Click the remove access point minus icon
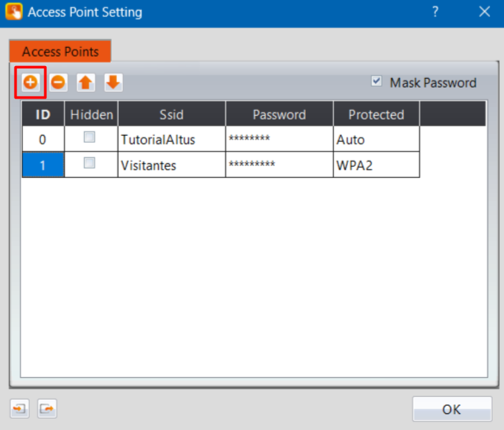Image resolution: width=504 pixels, height=430 pixels. click(x=58, y=83)
